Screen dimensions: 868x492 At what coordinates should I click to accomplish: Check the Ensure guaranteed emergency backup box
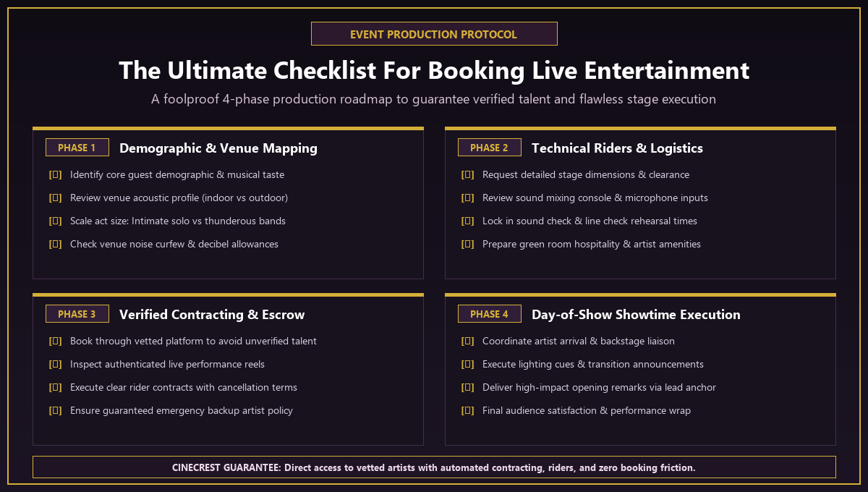click(56, 411)
